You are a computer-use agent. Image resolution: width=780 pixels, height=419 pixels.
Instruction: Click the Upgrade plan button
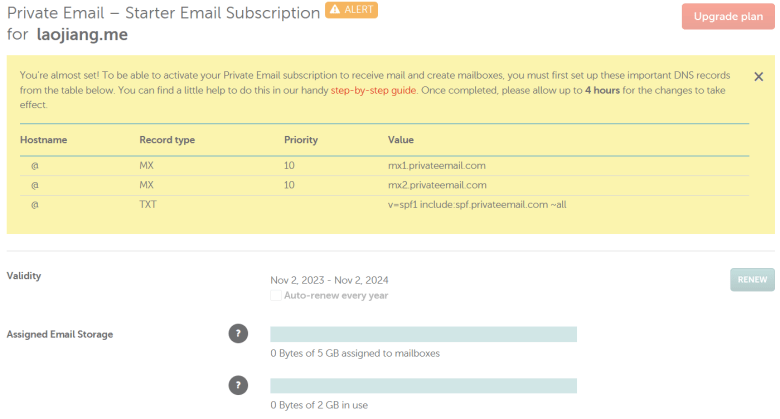(728, 16)
